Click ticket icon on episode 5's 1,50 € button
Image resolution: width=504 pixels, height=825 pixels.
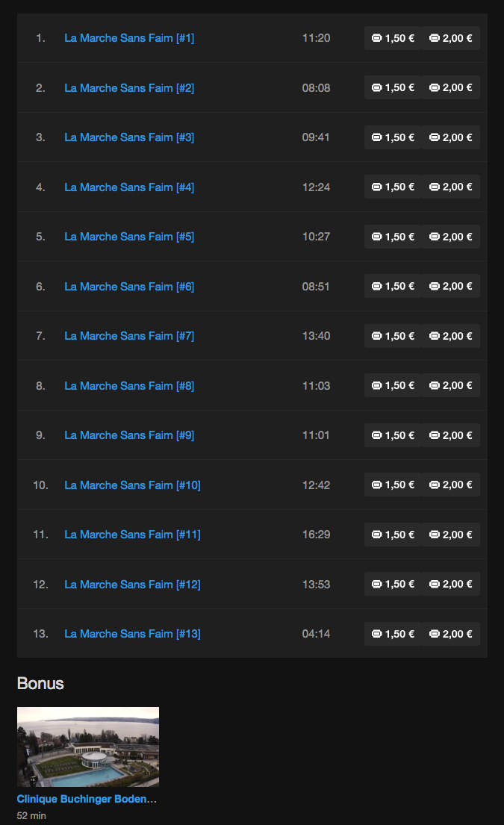376,237
